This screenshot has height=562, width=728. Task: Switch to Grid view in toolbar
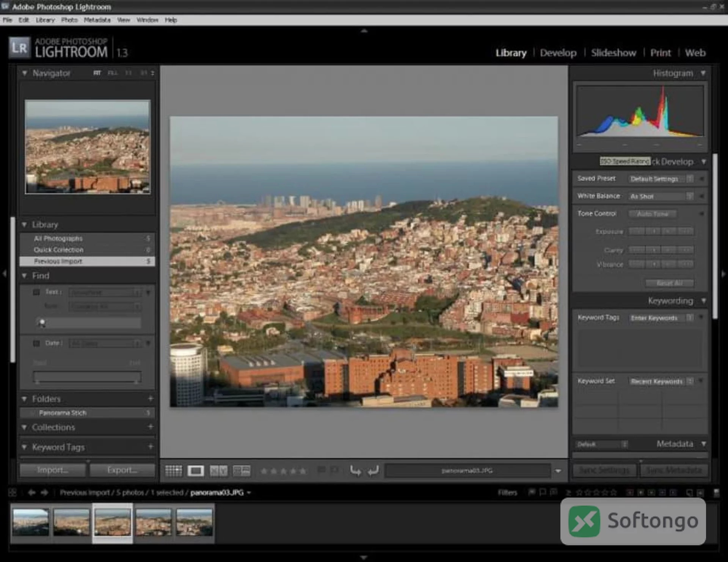coord(174,471)
